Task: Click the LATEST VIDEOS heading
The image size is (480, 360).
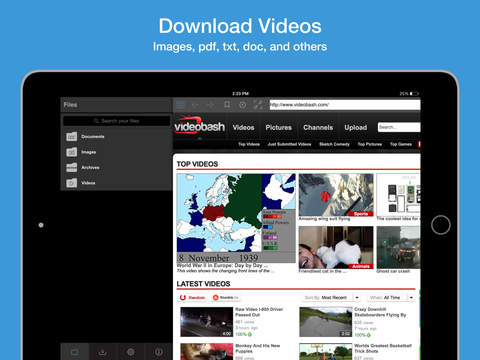Action: pos(203,284)
